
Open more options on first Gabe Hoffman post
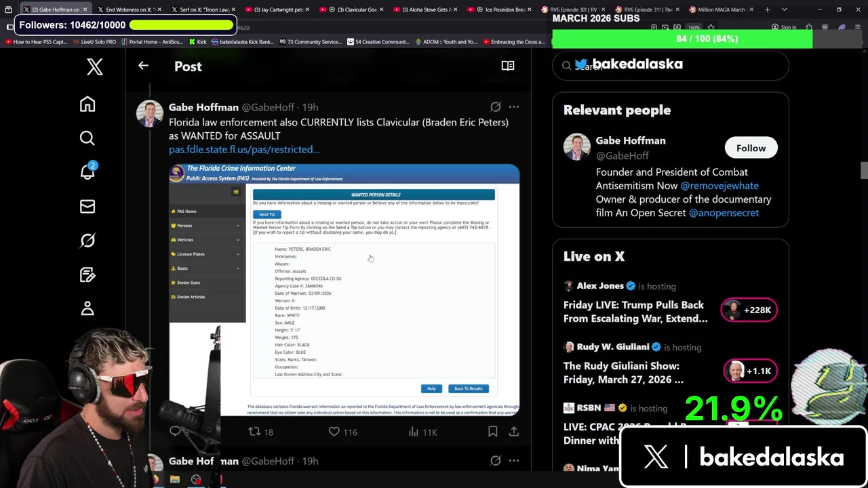coord(514,107)
